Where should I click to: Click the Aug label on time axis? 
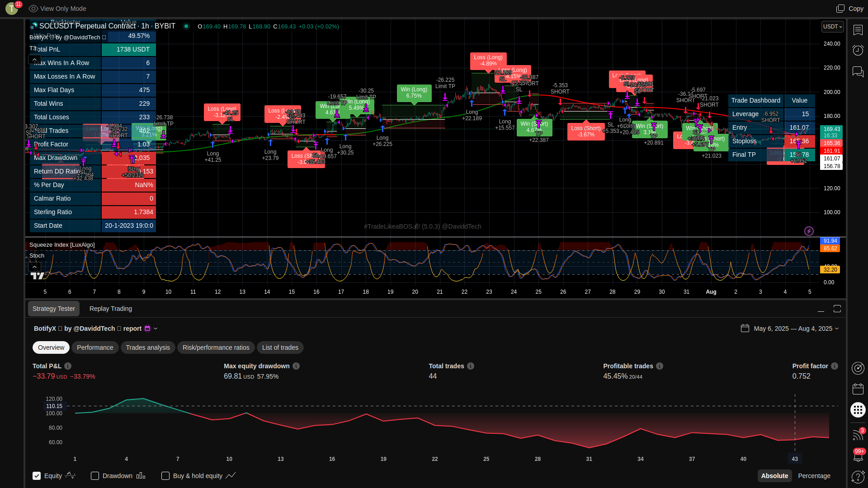tap(711, 292)
